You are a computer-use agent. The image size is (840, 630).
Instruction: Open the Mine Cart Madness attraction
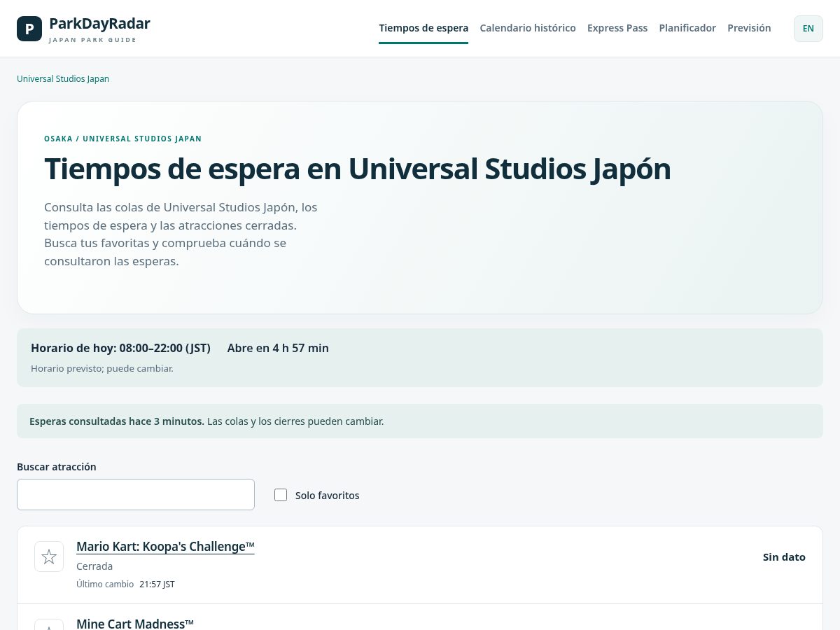click(x=135, y=623)
